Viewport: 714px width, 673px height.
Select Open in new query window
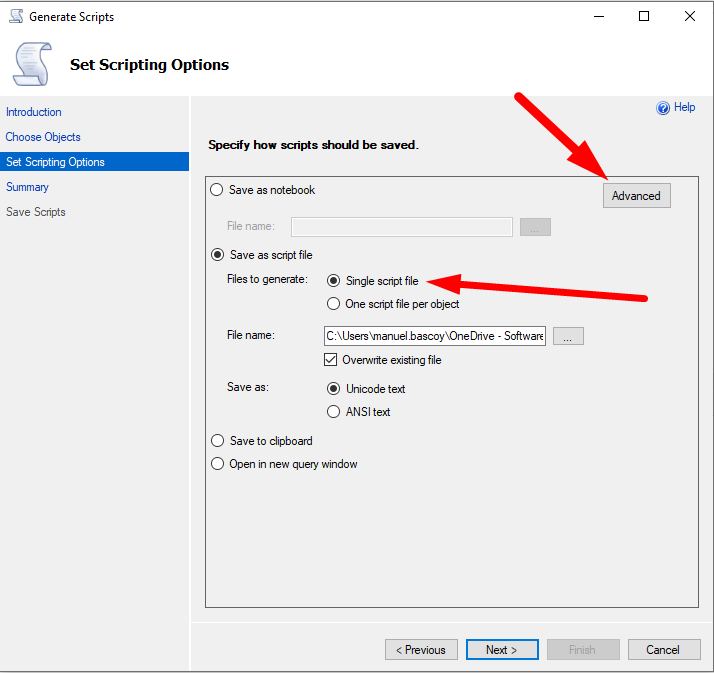(217, 464)
